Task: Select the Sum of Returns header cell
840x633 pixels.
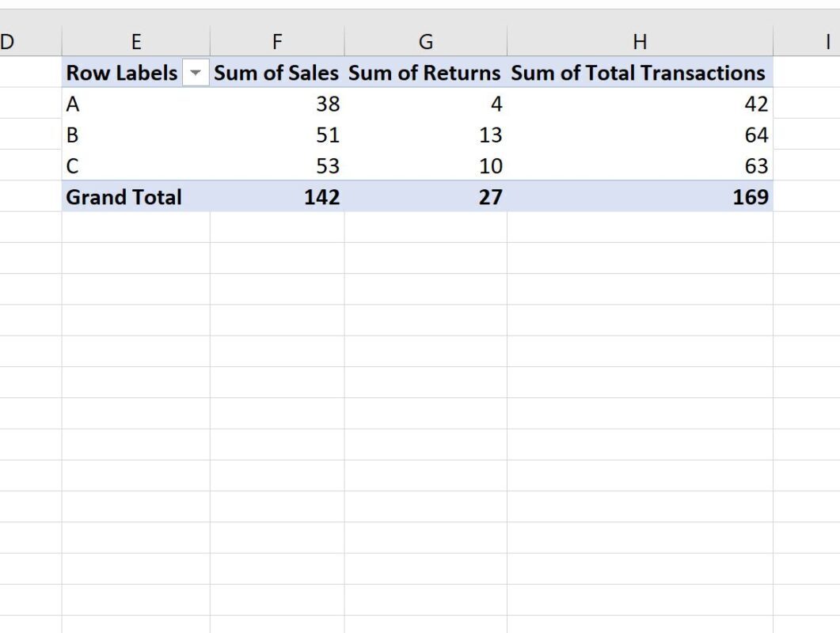Action: click(x=426, y=72)
